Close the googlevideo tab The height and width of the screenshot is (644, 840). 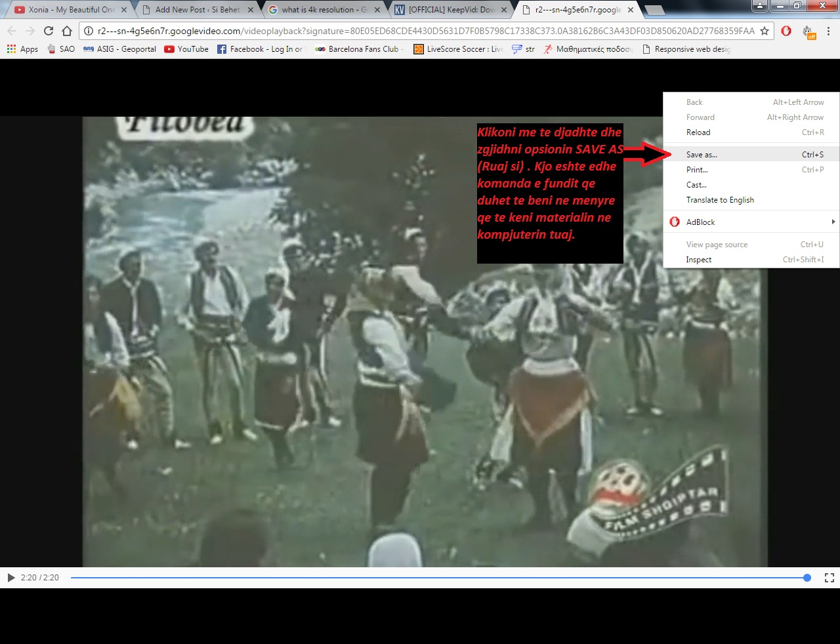(x=631, y=10)
